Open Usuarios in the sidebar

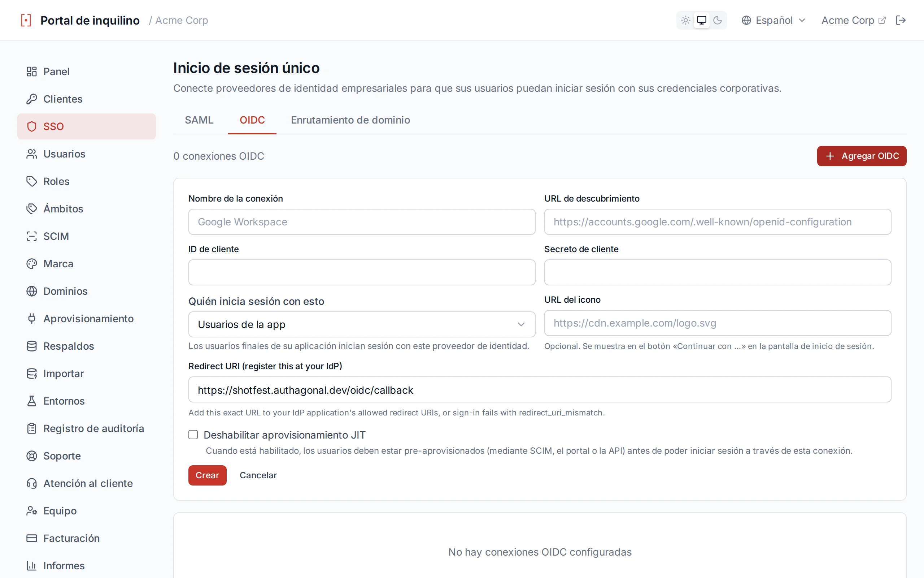[x=87, y=154]
